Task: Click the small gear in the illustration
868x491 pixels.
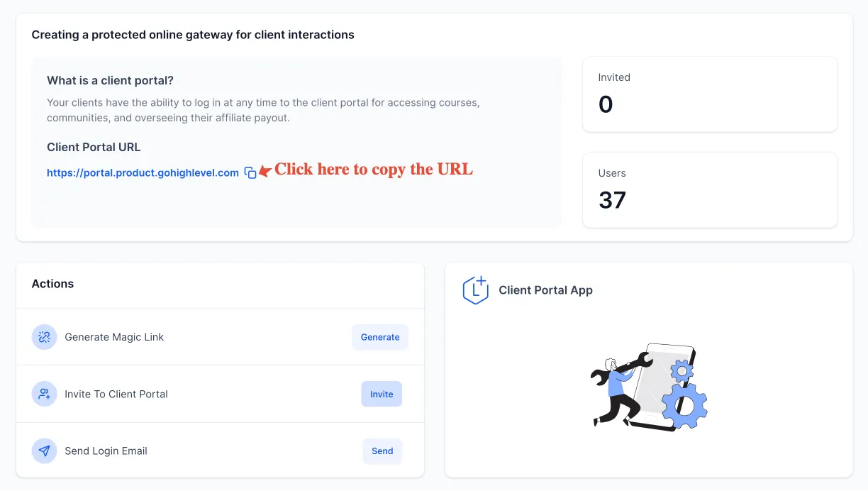Action: click(x=681, y=370)
